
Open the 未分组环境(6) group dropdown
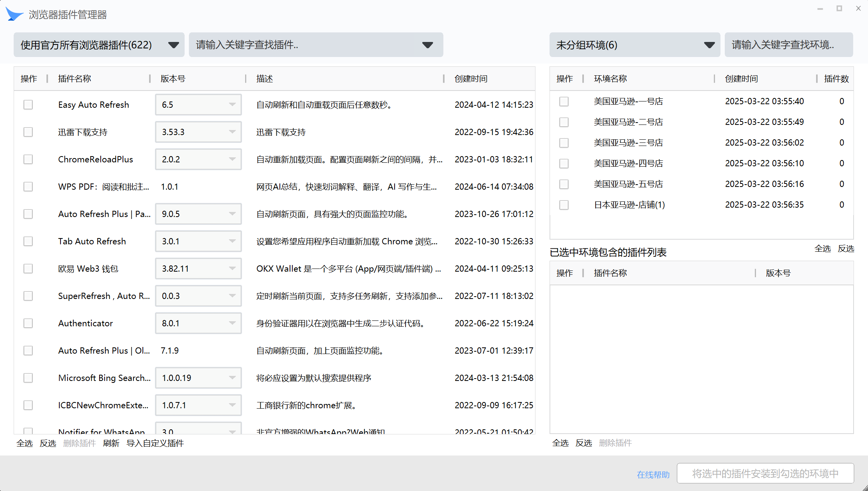point(635,45)
